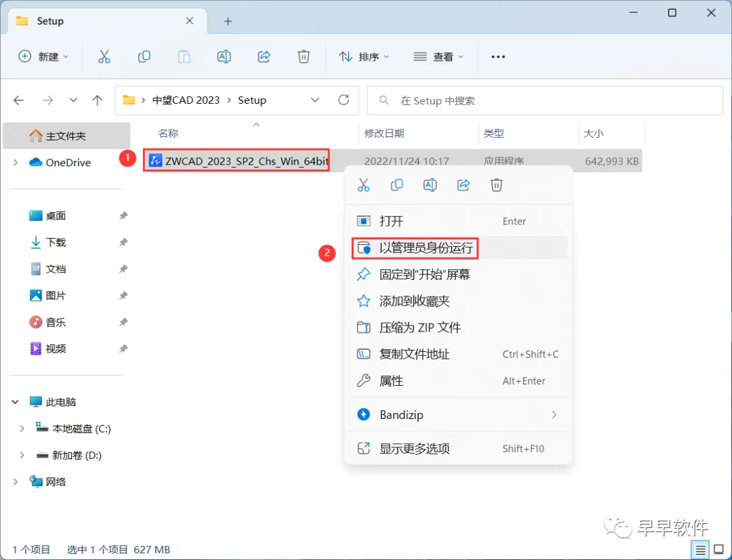Expand address bar history dropdown
This screenshot has height=560, width=732.
tap(315, 100)
